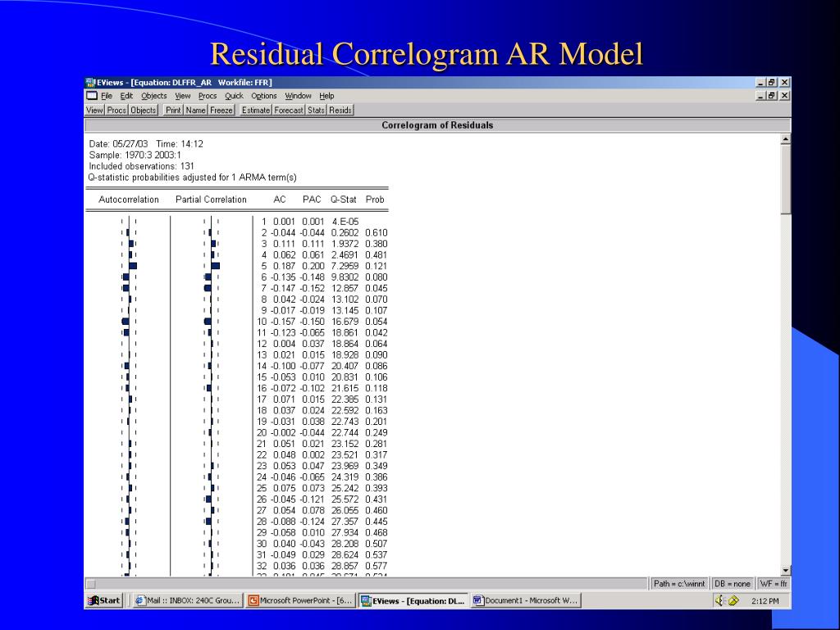Click the Stats toolbar button
The height and width of the screenshot is (630, 840).
click(316, 110)
